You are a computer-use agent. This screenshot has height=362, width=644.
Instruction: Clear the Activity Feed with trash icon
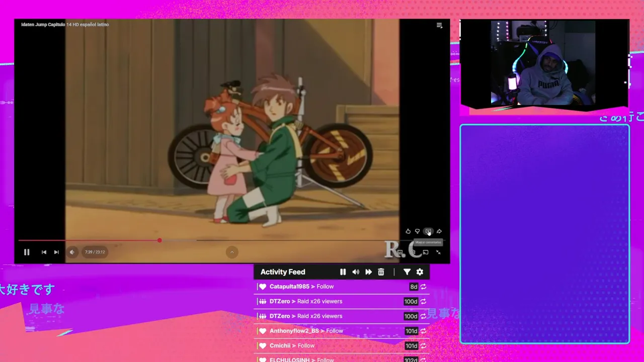(x=381, y=272)
